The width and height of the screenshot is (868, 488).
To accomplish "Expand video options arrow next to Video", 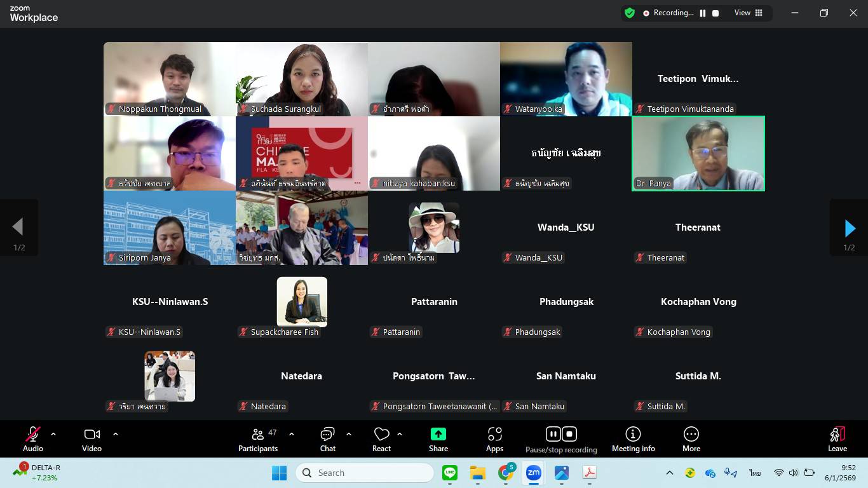I will click(116, 435).
